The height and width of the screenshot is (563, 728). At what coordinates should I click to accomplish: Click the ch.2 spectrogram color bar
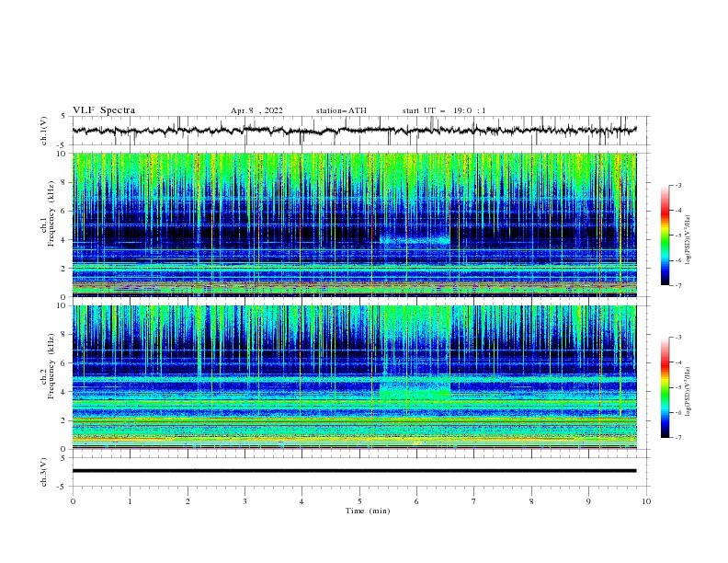click(x=665, y=387)
